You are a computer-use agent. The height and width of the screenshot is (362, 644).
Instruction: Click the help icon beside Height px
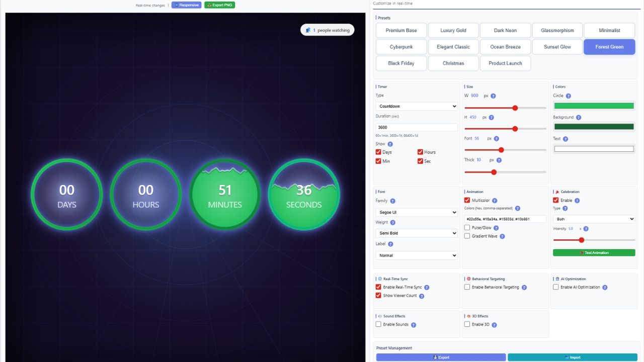pyautogui.click(x=492, y=118)
